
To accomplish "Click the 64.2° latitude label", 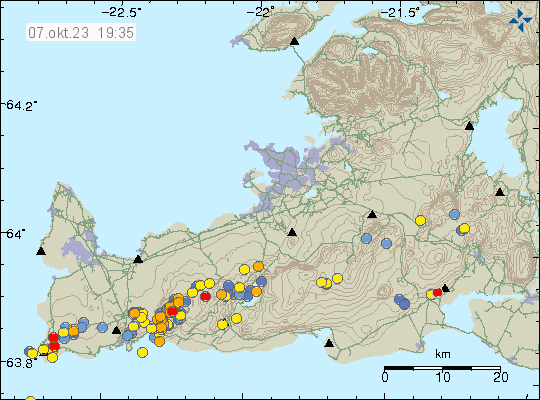I will (21, 105).
